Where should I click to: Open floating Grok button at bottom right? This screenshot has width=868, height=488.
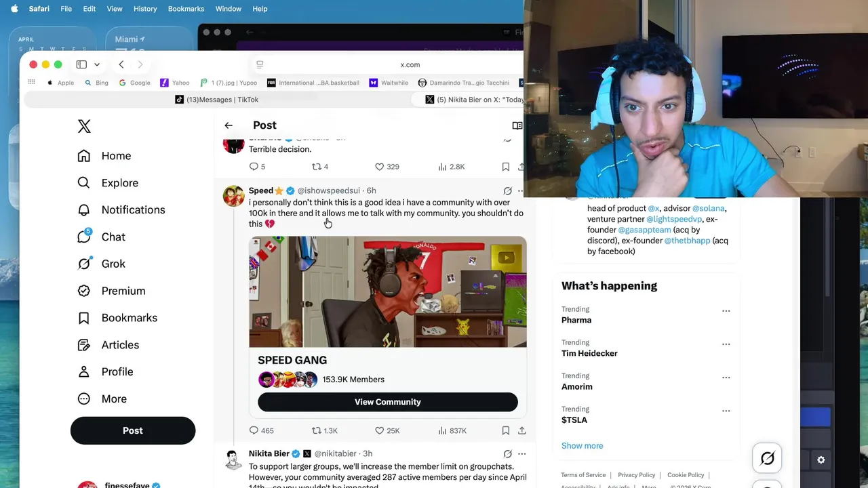(x=768, y=459)
